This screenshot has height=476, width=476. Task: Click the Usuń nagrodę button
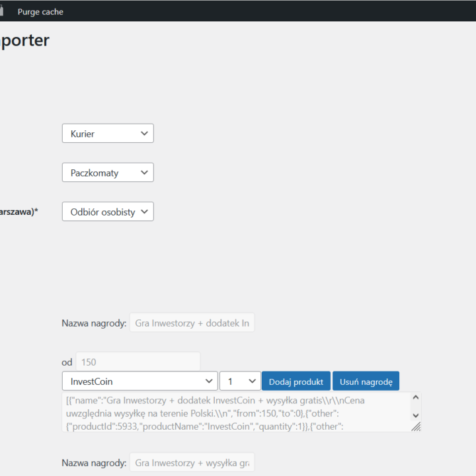click(366, 381)
